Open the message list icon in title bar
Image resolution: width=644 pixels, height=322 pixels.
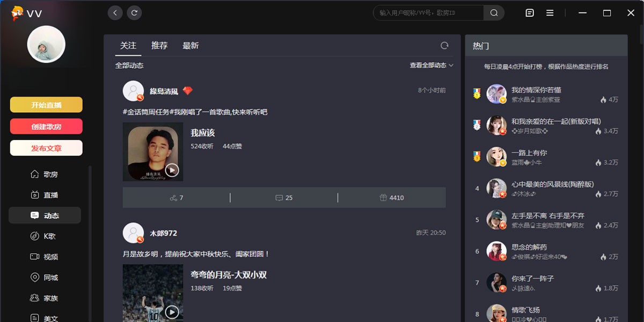(x=530, y=13)
